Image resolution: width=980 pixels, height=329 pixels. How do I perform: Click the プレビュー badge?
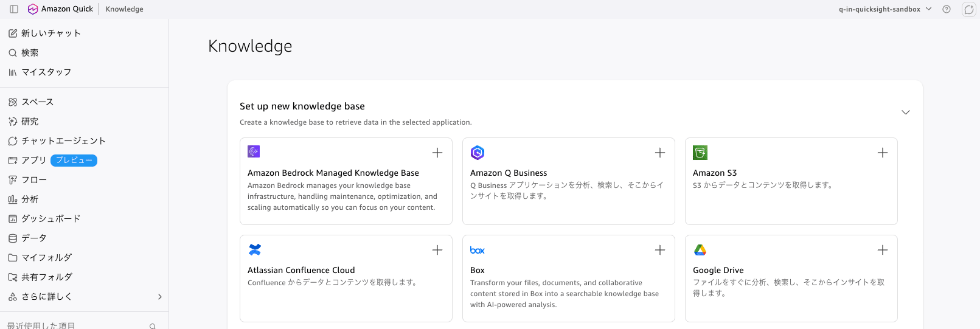[x=74, y=161]
